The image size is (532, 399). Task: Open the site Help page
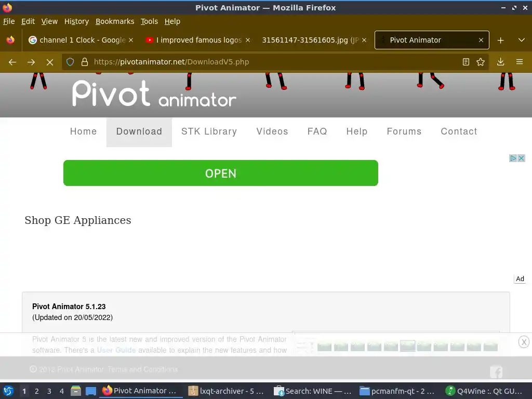[357, 131]
